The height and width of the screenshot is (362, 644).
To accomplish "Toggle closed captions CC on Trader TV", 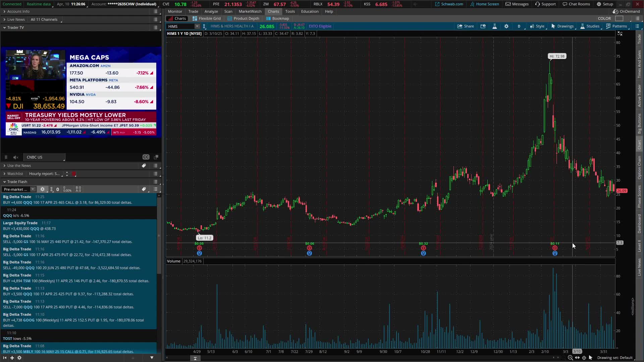I will pos(146,157).
